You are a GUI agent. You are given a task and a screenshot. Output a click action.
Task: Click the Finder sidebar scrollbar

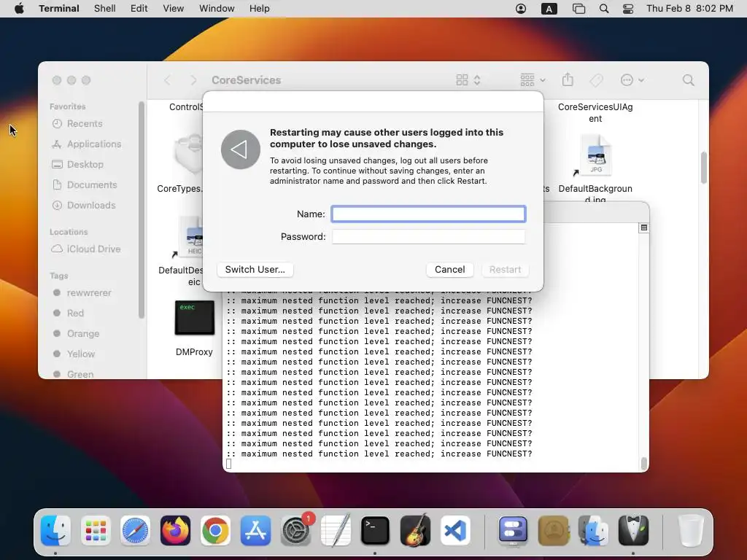tap(141, 209)
